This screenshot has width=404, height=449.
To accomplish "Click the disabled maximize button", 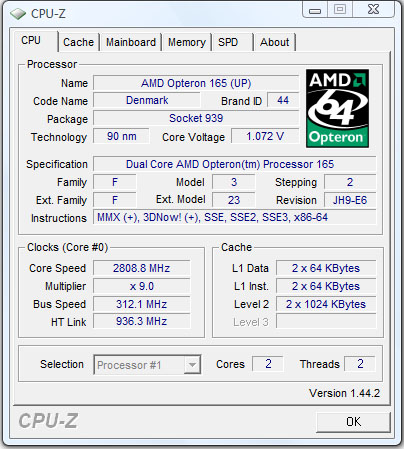I will (340, 10).
